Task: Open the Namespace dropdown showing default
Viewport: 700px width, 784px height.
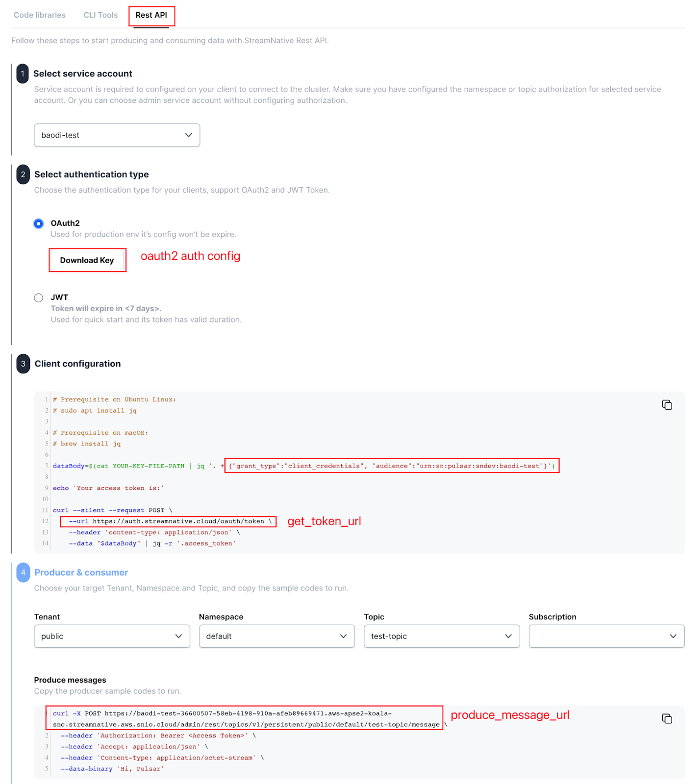Action: point(276,637)
